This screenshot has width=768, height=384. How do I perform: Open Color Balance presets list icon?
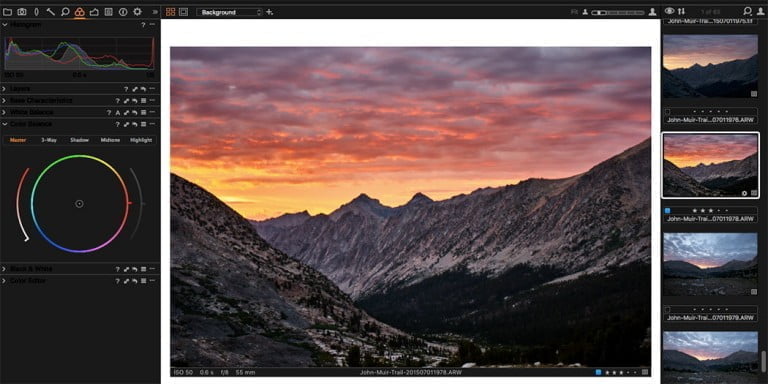(x=144, y=124)
